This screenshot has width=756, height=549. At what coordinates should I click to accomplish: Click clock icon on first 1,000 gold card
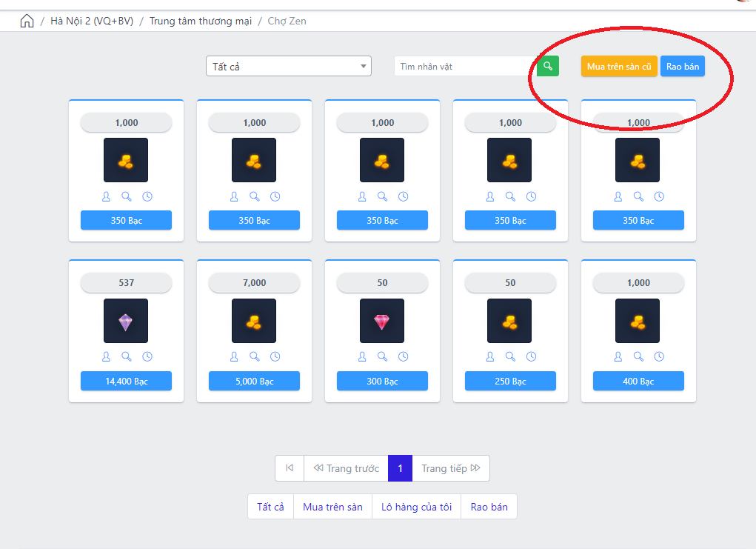point(147,197)
